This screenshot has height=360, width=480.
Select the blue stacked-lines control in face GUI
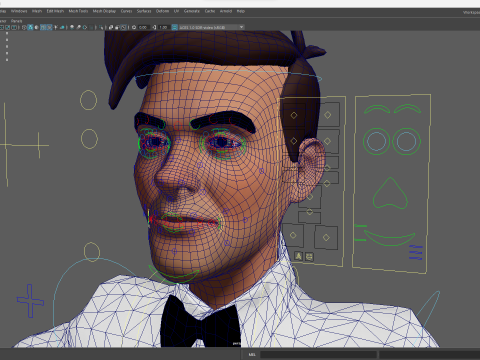(x=416, y=252)
